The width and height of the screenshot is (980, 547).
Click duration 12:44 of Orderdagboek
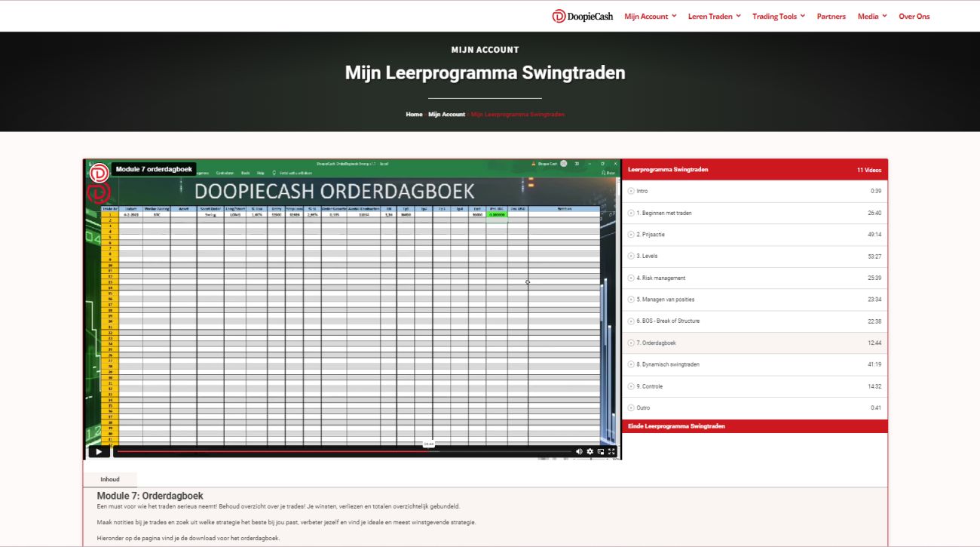[874, 343]
